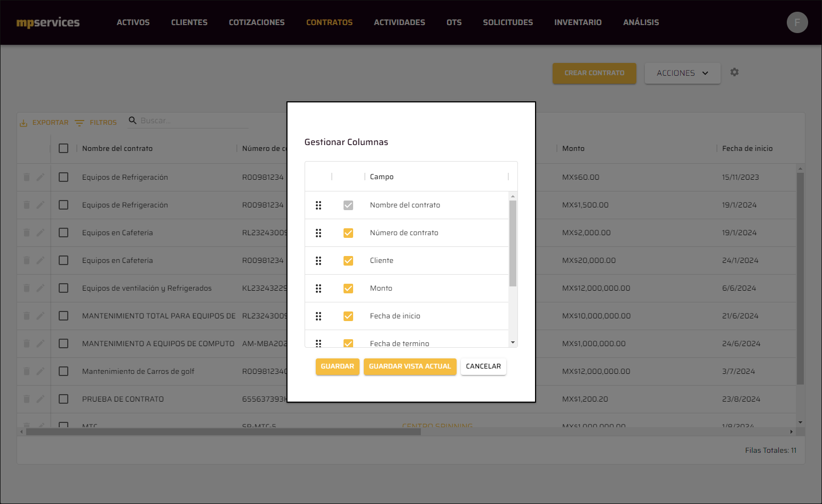Uncheck the Número de contrato column checkbox

(x=348, y=233)
